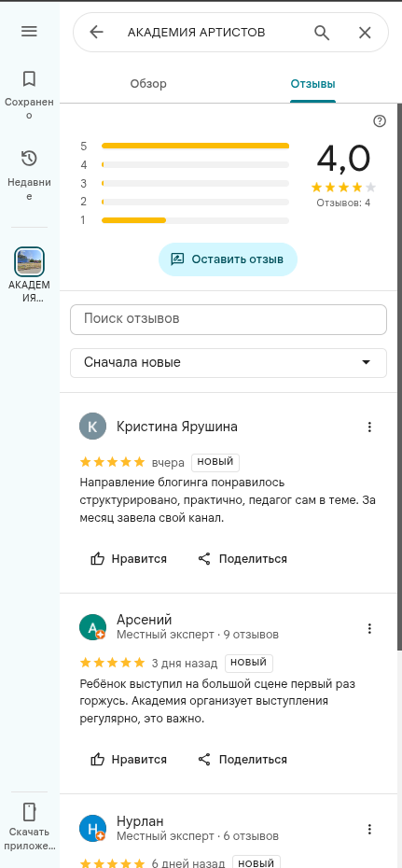Viewport: 402px width, 868px height.
Task: Open more options for Нурлан's review
Action: tap(369, 829)
